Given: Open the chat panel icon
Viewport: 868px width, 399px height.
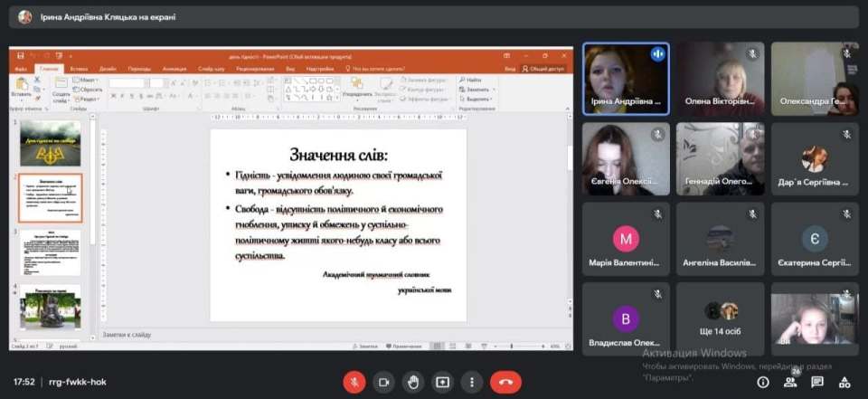Looking at the screenshot, I should [817, 382].
